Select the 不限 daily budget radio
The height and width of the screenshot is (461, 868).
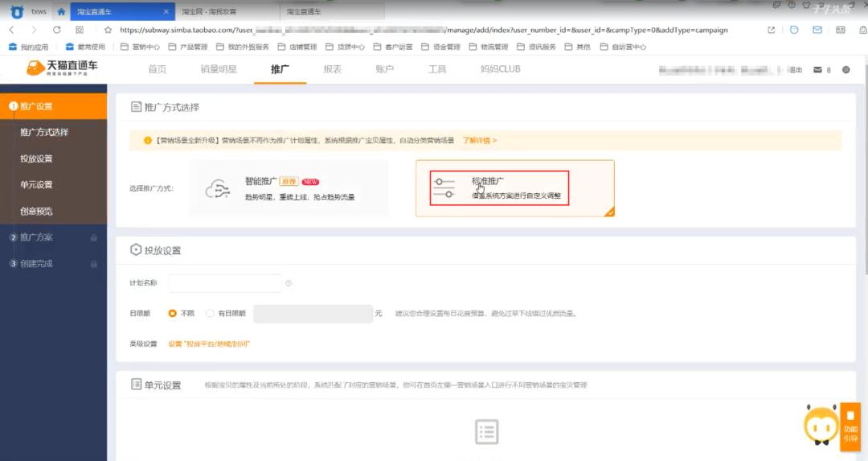tap(172, 314)
